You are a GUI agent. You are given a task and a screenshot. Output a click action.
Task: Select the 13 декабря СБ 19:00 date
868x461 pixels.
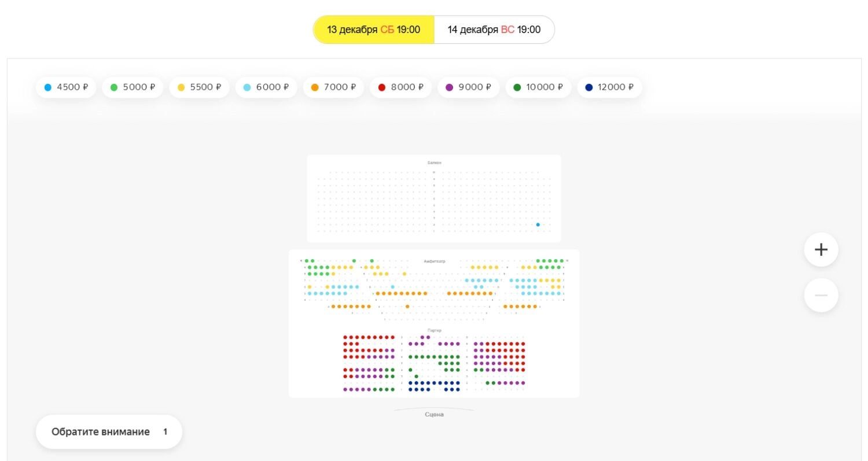(x=374, y=29)
